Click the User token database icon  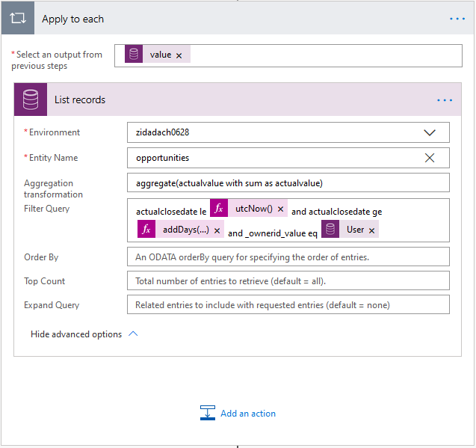(330, 229)
